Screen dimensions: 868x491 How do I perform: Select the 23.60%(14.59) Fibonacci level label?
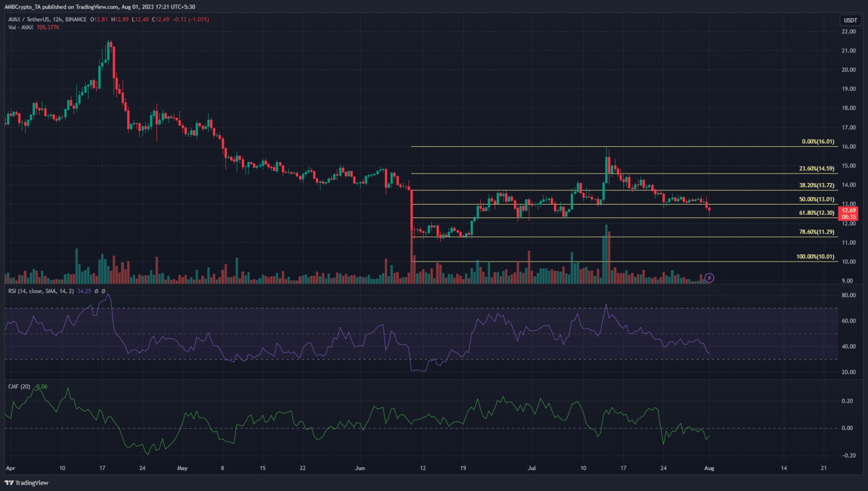(816, 168)
